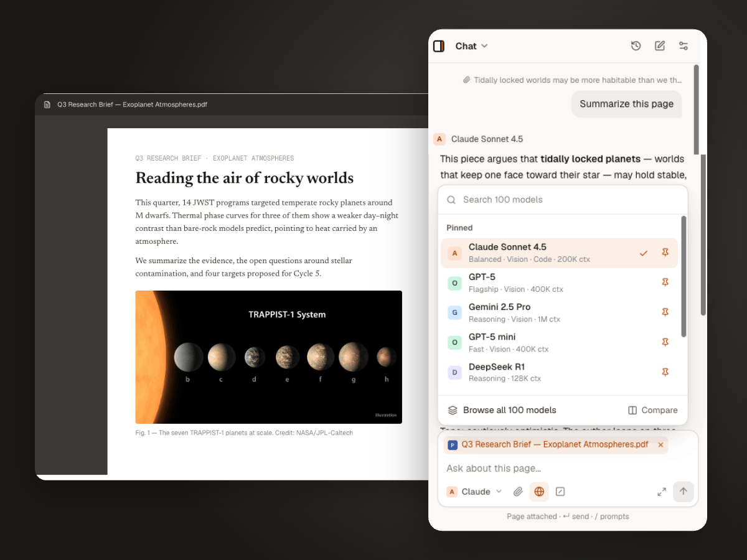747x560 pixels.
Task: Send the message with the up-arrow button
Action: tap(684, 492)
